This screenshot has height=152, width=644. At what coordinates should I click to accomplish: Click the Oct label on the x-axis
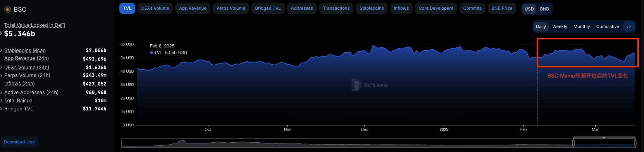pyautogui.click(x=208, y=129)
